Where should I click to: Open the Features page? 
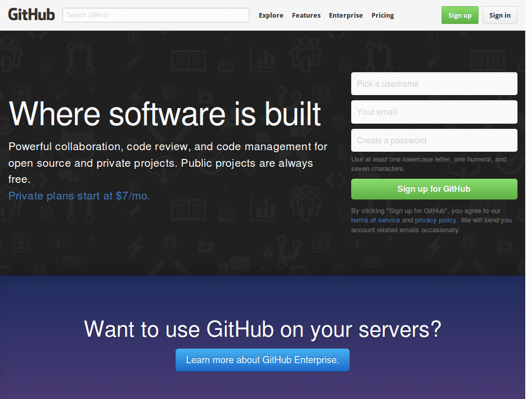pos(306,15)
